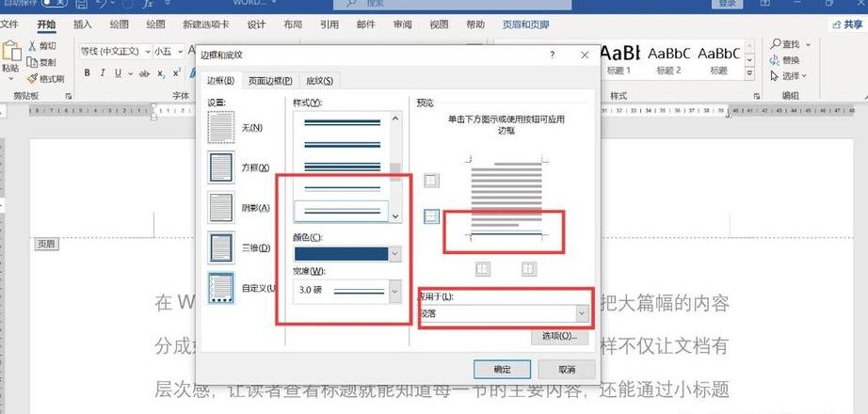Screen dimensions: 868x414
Task: Click the Sign in (登录) button
Action: point(727,4)
